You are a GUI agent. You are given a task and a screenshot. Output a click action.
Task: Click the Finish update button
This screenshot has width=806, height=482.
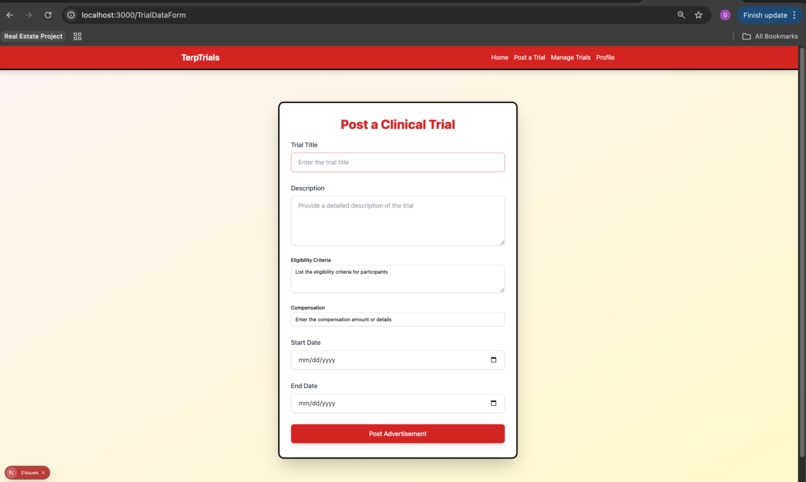tap(770, 15)
